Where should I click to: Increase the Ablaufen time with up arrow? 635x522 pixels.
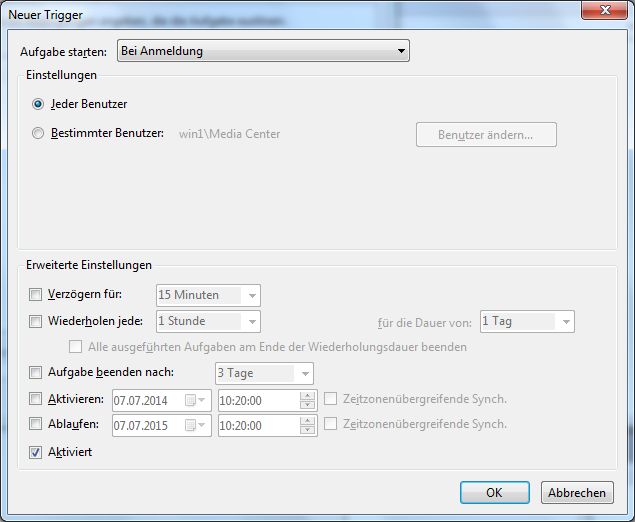coord(308,421)
